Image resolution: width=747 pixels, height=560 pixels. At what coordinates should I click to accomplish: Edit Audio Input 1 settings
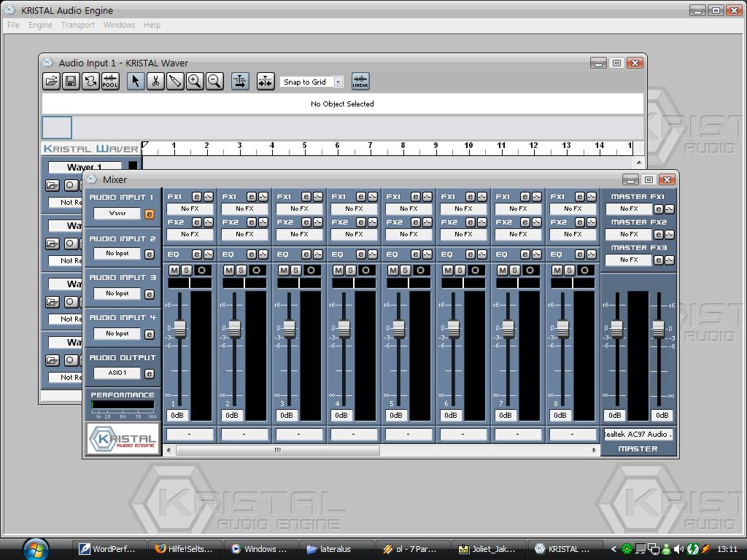click(x=149, y=214)
